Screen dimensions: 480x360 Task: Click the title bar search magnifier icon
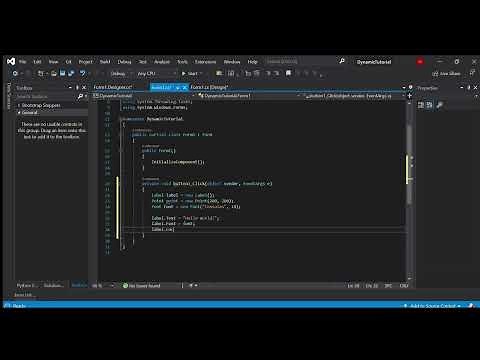341,61
